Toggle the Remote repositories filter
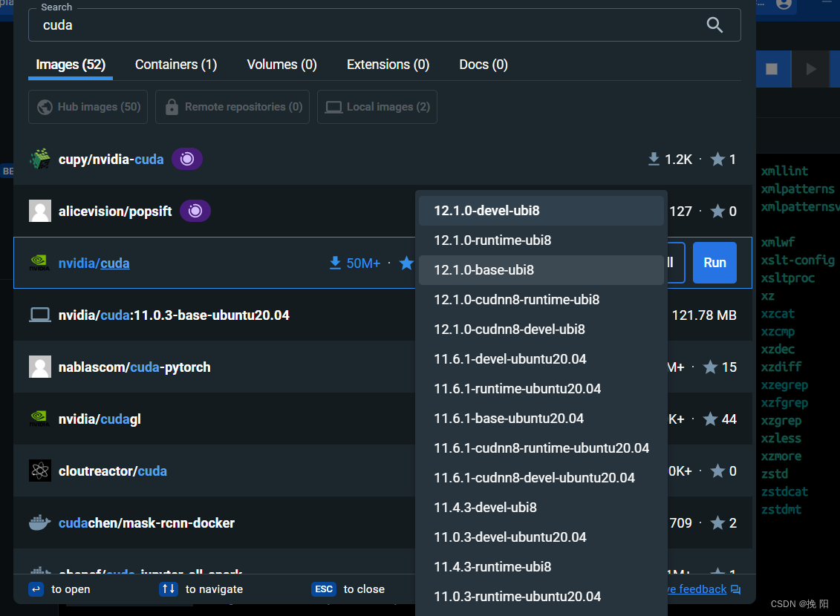The width and height of the screenshot is (840, 616). point(232,106)
